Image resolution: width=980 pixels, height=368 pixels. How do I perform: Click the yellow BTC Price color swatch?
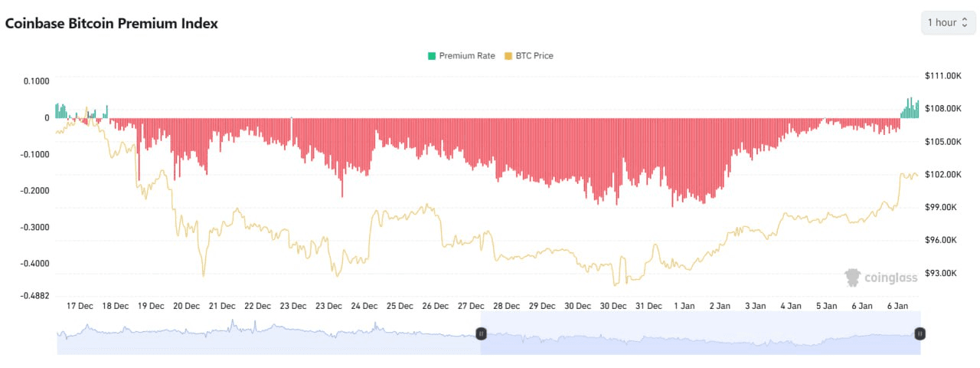click(x=508, y=56)
